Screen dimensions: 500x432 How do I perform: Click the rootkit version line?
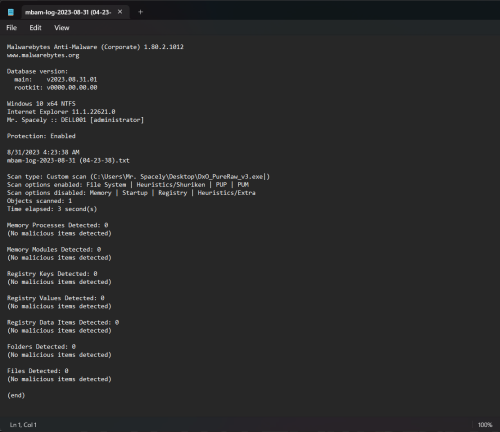click(x=56, y=88)
